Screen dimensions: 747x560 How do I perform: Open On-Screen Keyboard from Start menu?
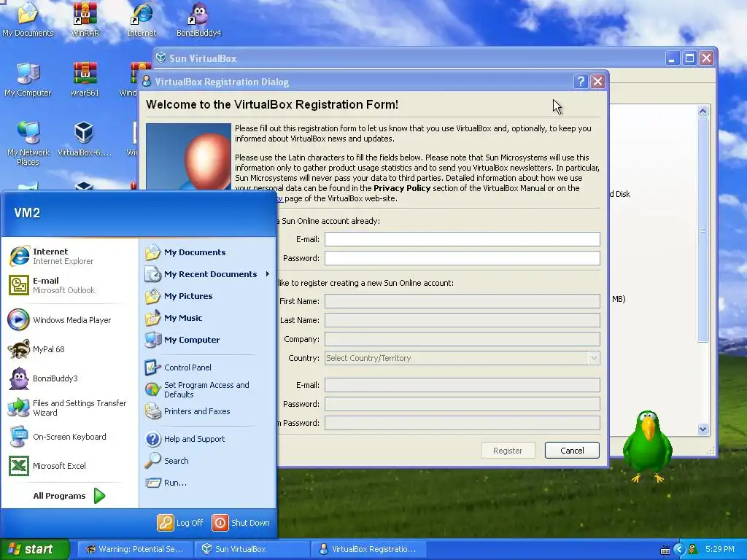point(70,437)
